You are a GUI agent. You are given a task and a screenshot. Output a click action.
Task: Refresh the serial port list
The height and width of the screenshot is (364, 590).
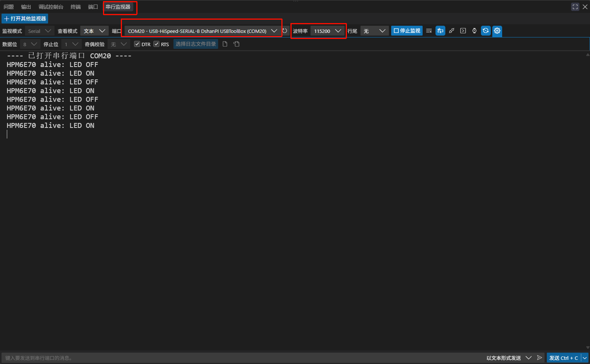285,31
